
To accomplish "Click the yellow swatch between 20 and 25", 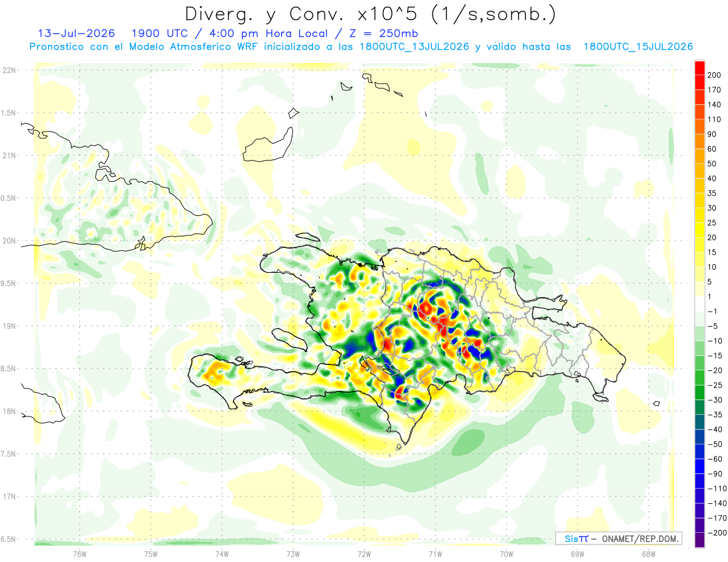I will pos(699,229).
